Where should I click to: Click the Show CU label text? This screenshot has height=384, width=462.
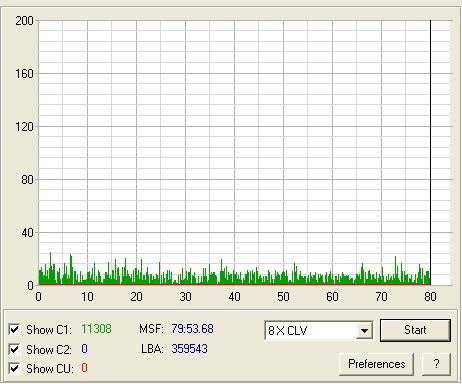(x=50, y=369)
